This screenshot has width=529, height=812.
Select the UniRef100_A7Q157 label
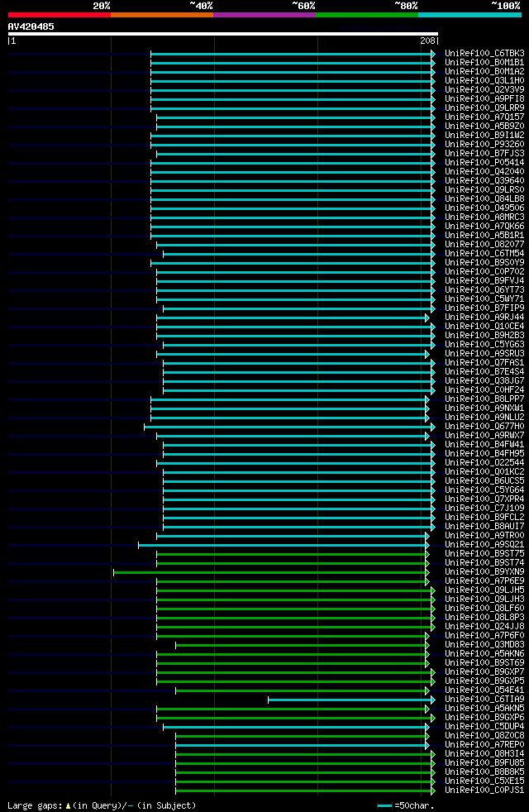484,117
